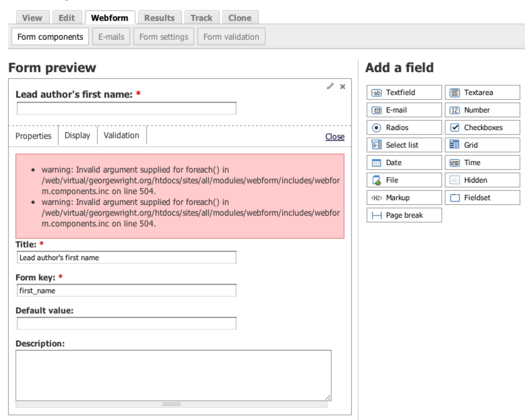Select the Form components subtab
The width and height of the screenshot is (525, 420).
click(50, 37)
